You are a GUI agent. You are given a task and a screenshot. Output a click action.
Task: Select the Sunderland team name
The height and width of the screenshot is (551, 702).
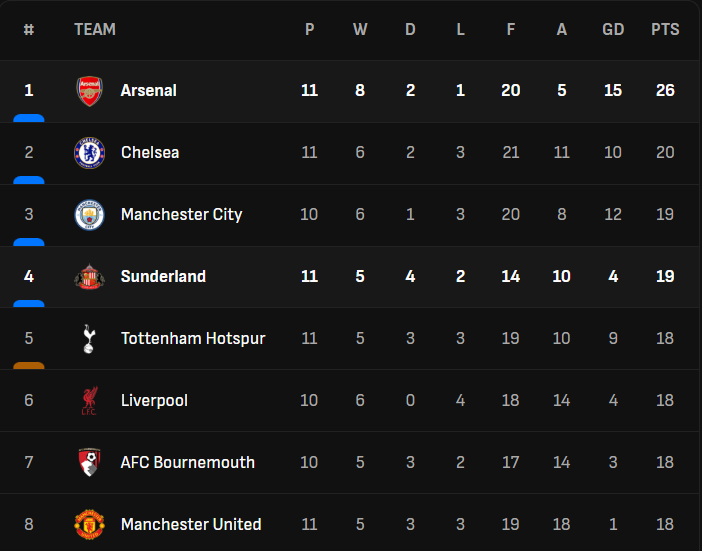[x=163, y=277]
